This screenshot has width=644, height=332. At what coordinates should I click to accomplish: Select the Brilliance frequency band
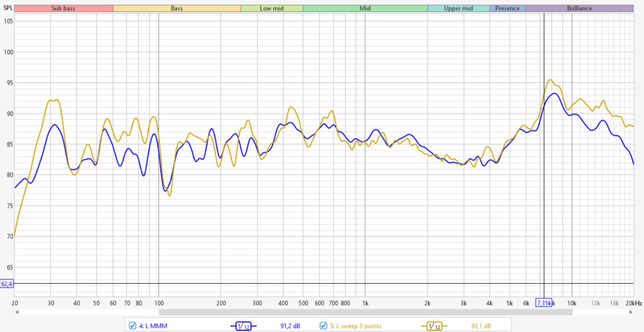[579, 8]
